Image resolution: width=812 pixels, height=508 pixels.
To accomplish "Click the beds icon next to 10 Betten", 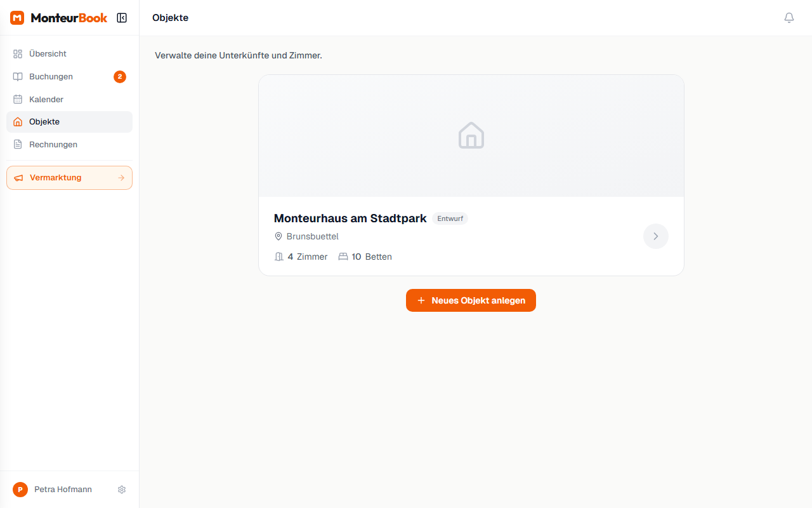I will tap(343, 257).
